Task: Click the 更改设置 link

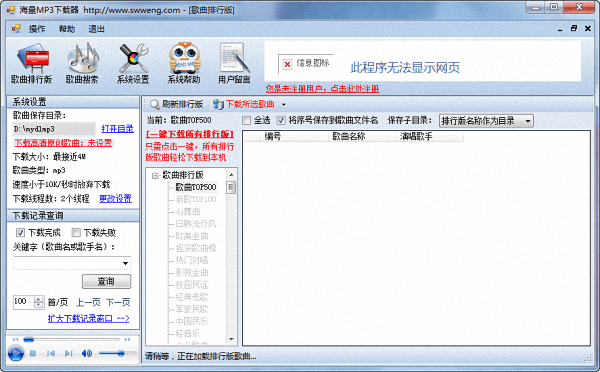Action: 116,198
